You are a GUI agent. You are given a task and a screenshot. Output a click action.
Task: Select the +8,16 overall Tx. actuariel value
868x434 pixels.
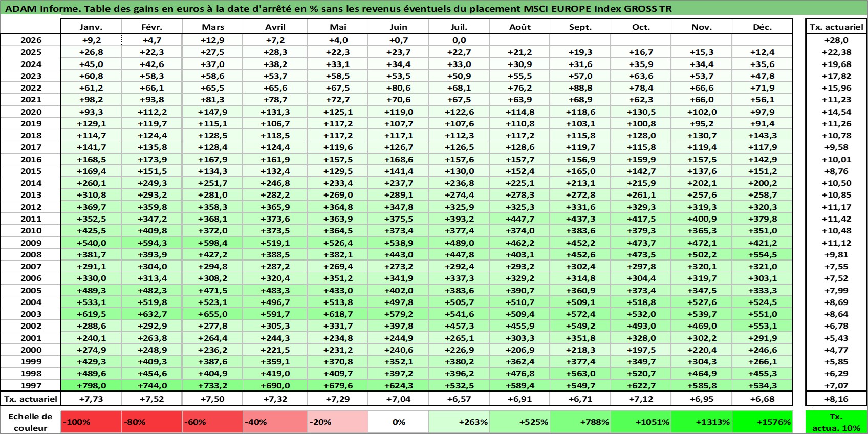pyautogui.click(x=836, y=399)
